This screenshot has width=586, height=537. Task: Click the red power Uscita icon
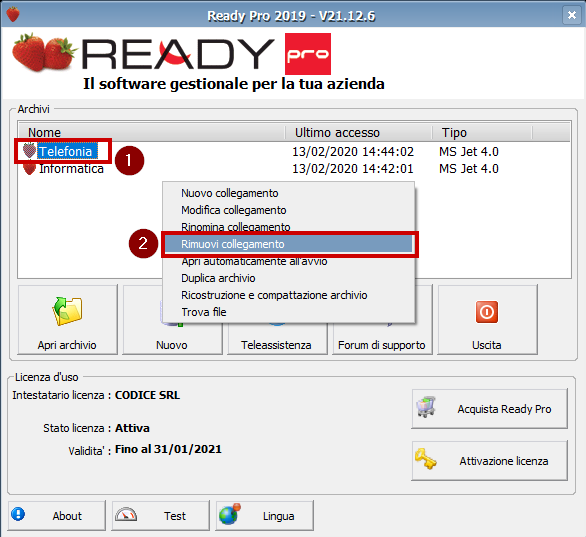click(x=487, y=312)
